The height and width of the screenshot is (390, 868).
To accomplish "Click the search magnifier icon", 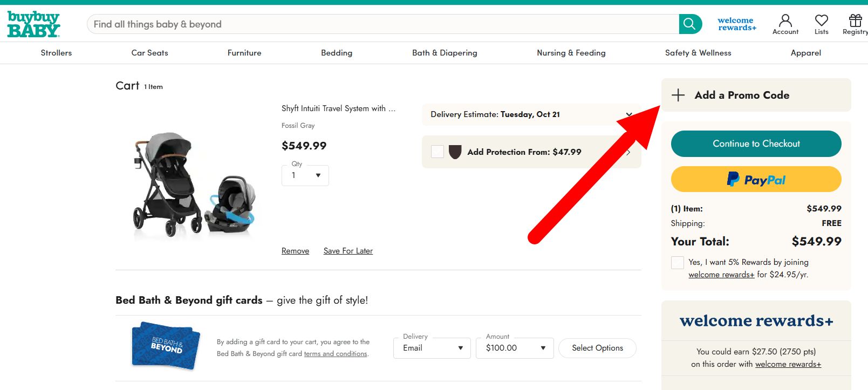I will (x=689, y=24).
